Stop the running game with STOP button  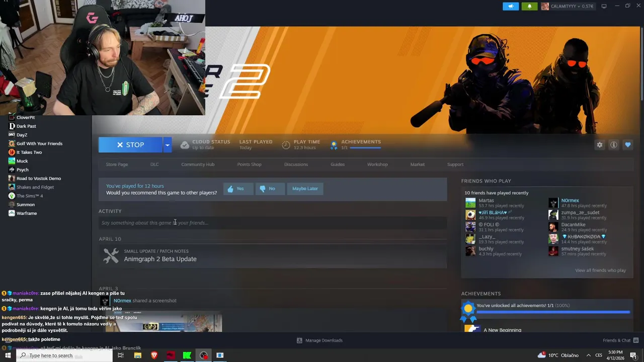(130, 145)
